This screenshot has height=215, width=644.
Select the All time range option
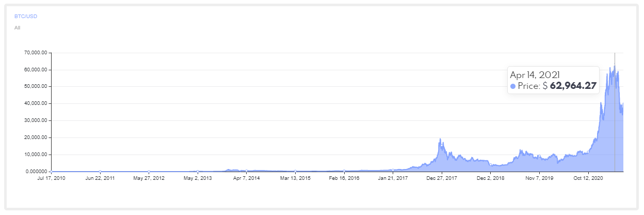pos(17,27)
